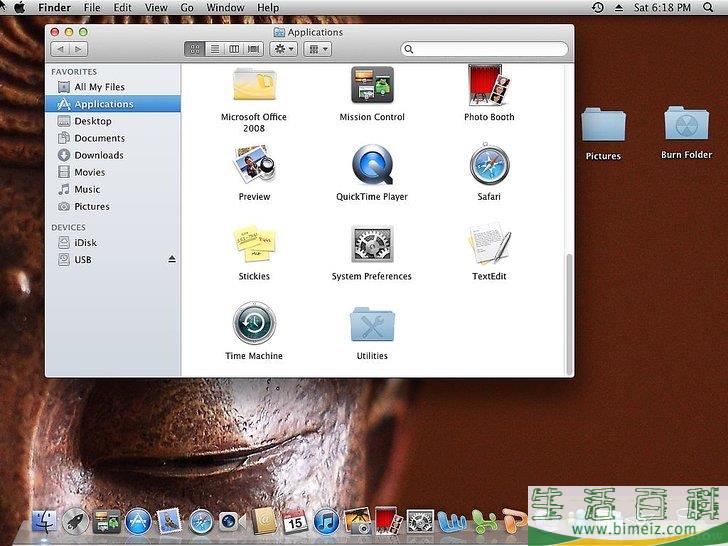Open Mail from the Dock
The height and width of the screenshot is (546, 728).
coord(169,521)
